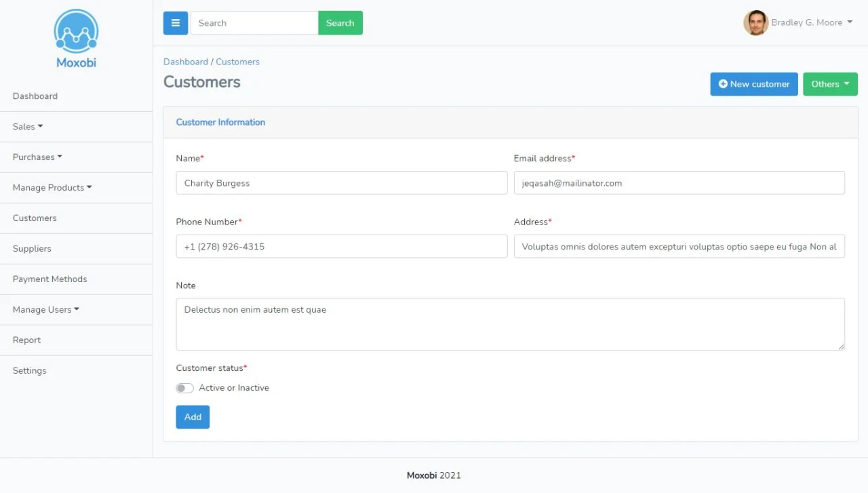This screenshot has width=868, height=493.
Task: Focus the Phone Number field
Action: point(342,246)
